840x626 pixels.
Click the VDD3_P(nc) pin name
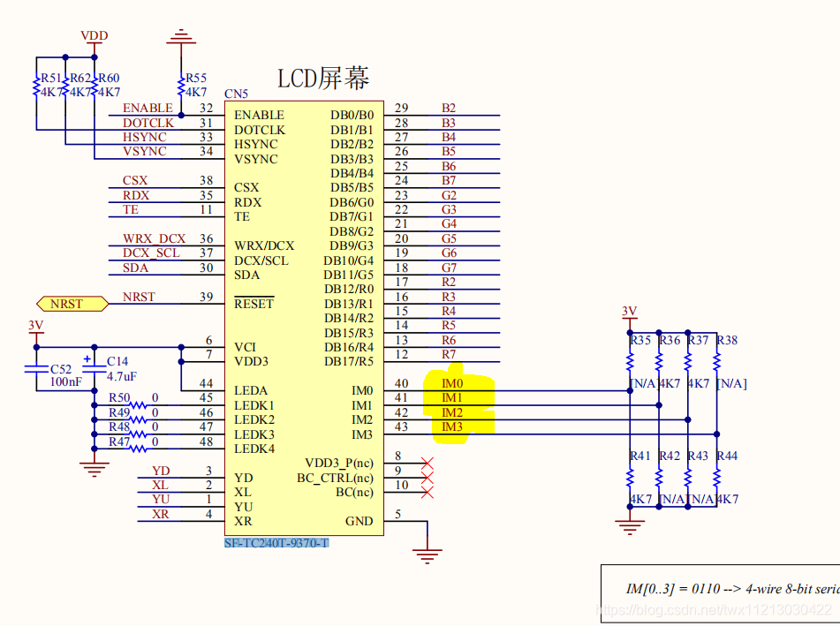[339, 463]
